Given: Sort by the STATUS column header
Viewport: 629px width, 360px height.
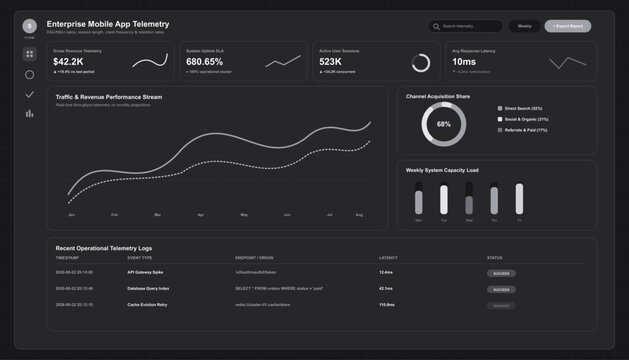Looking at the screenshot, I should [495, 258].
